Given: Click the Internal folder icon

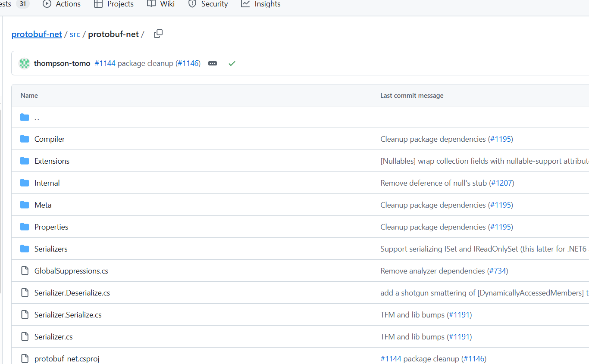Looking at the screenshot, I should [x=25, y=183].
